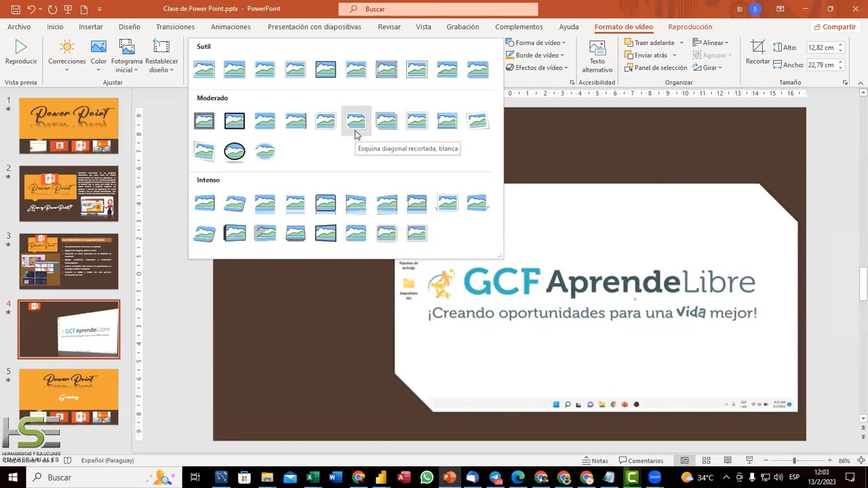Apply the oval black Moderado video style
Screen dimensions: 868x488
click(x=234, y=151)
